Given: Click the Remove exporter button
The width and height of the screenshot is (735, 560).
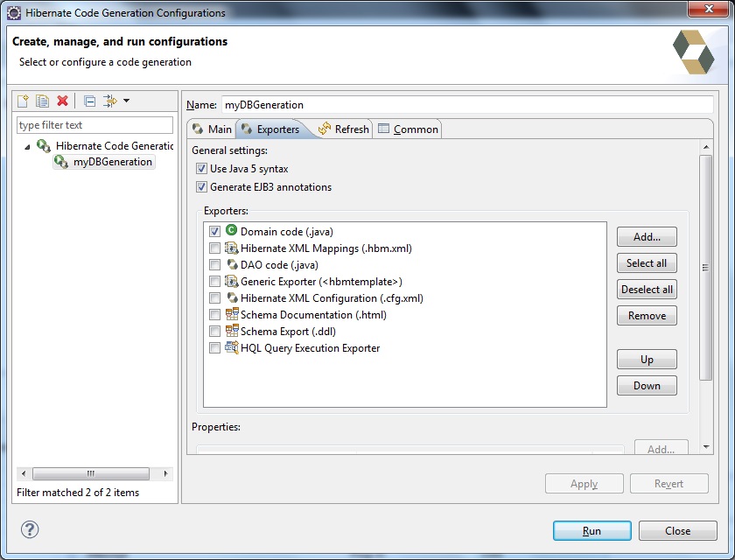Looking at the screenshot, I should click(x=647, y=315).
